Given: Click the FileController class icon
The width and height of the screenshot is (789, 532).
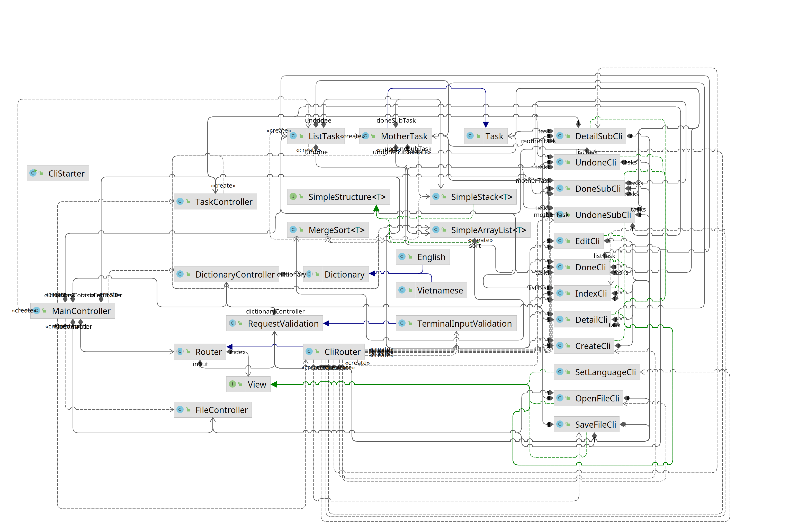Looking at the screenshot, I should (180, 409).
